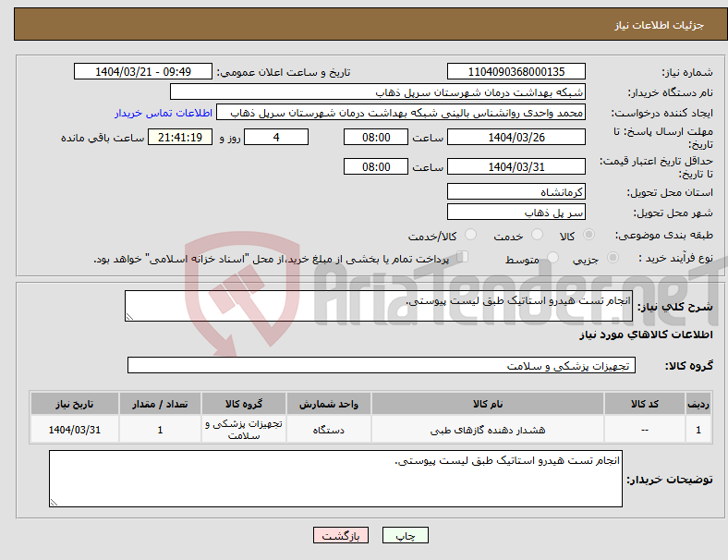Click the بازگشت back button
The width and height of the screenshot is (728, 560).
341,535
